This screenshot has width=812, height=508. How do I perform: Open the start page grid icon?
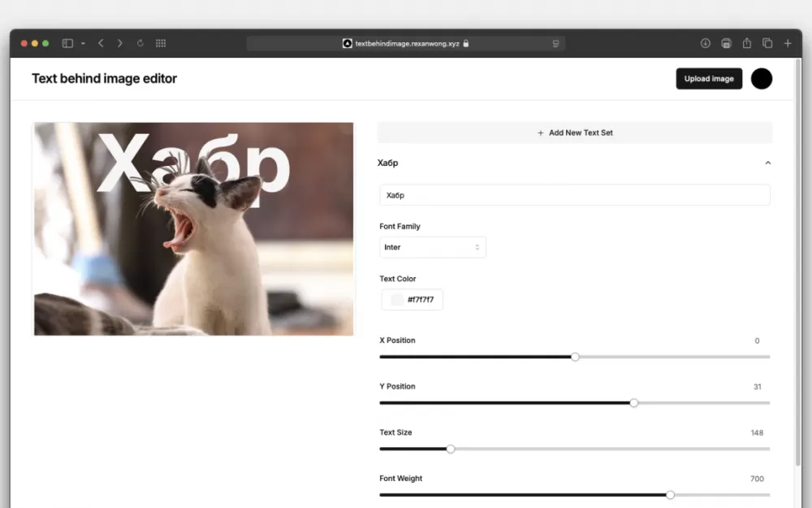[x=161, y=44]
